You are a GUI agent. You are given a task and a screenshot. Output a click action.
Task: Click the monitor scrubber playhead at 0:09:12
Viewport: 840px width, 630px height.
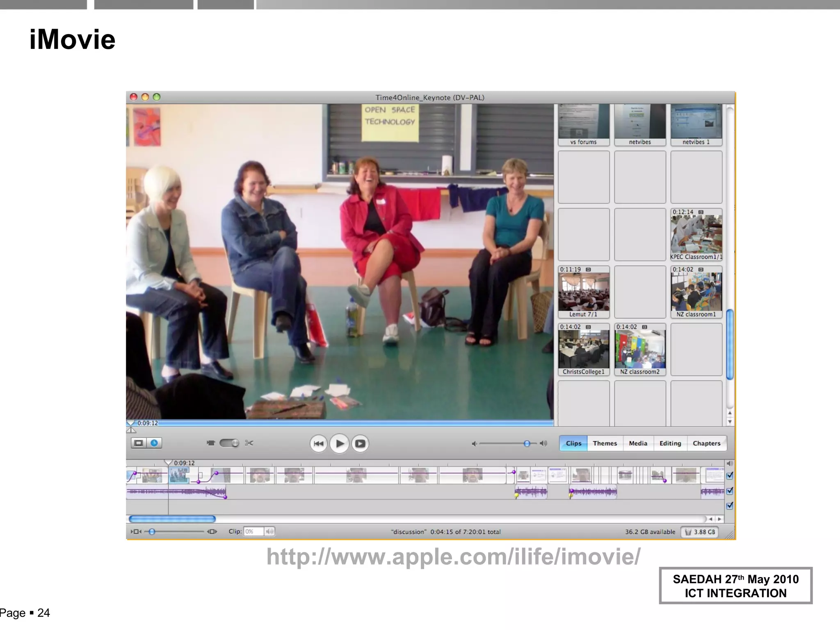(x=130, y=422)
